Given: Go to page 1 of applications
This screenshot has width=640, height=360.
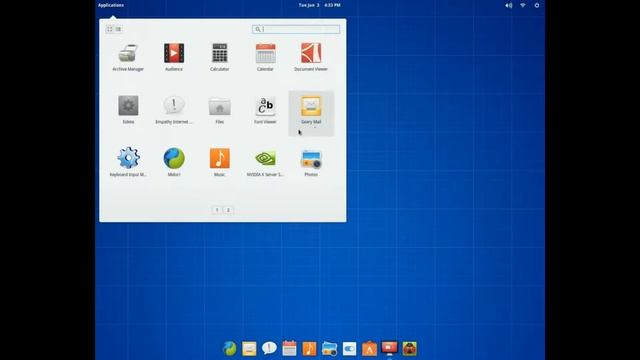Looking at the screenshot, I should pyautogui.click(x=217, y=210).
